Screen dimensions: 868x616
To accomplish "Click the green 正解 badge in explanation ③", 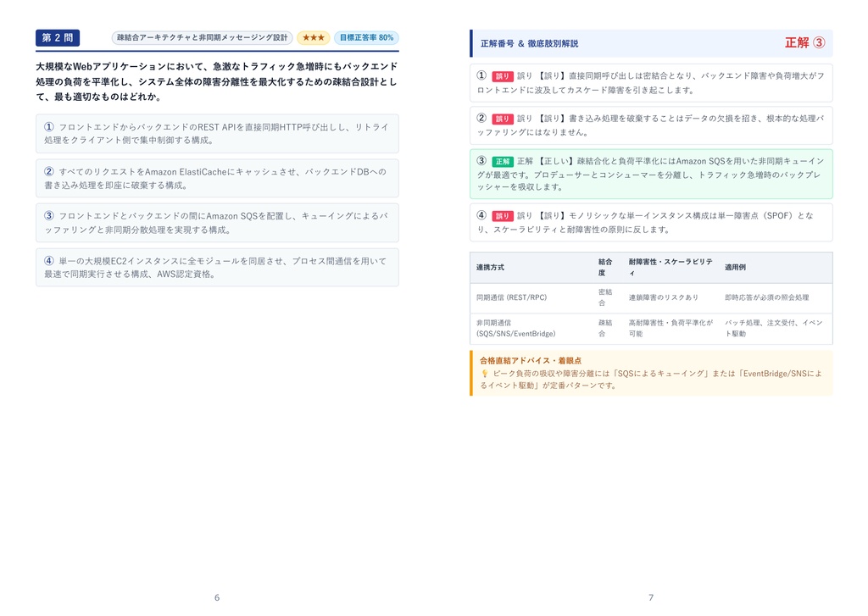I will pyautogui.click(x=502, y=162).
